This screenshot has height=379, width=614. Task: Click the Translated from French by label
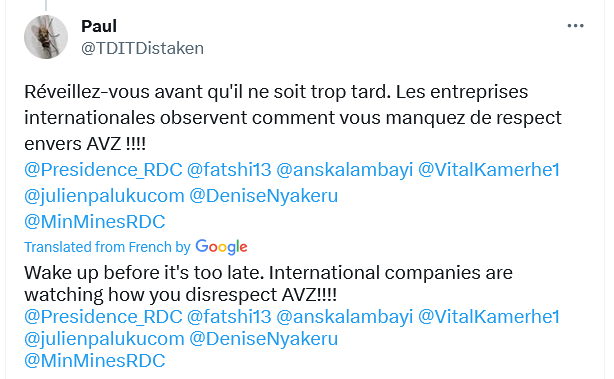click(107, 247)
